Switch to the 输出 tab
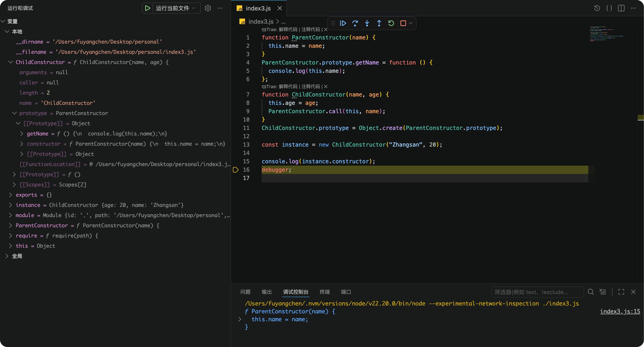644x347 pixels. [x=267, y=292]
